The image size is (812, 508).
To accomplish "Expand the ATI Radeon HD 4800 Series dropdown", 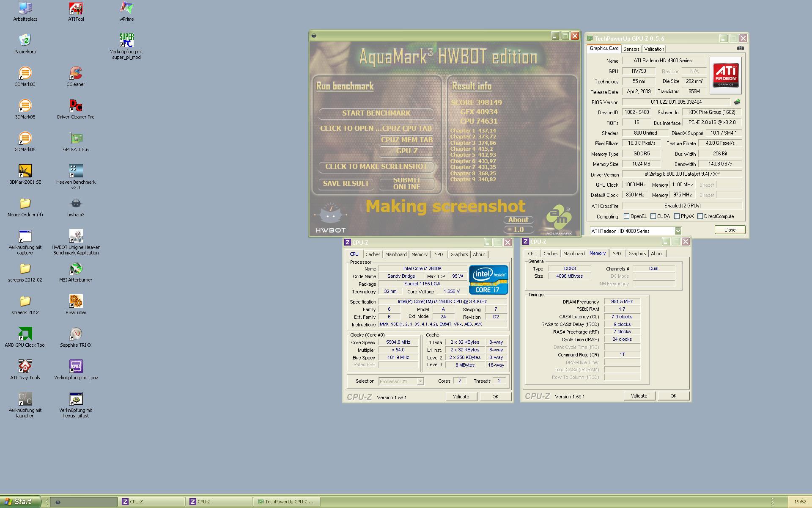I will [678, 231].
